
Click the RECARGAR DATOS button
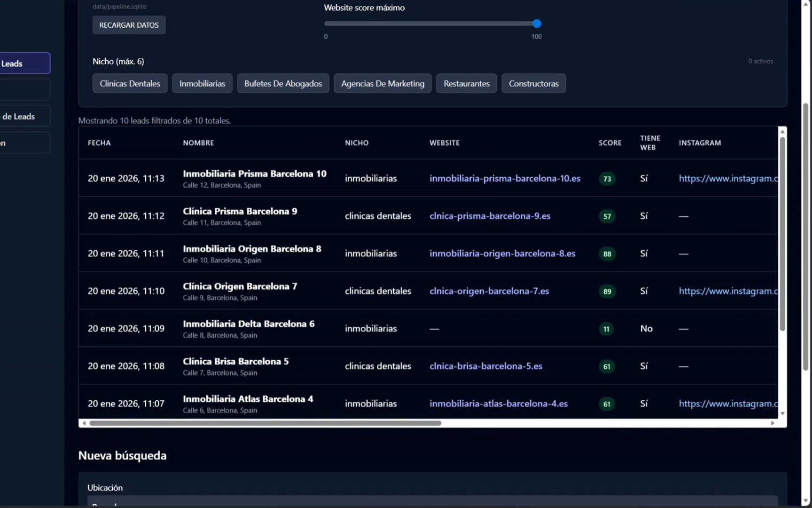pyautogui.click(x=129, y=25)
